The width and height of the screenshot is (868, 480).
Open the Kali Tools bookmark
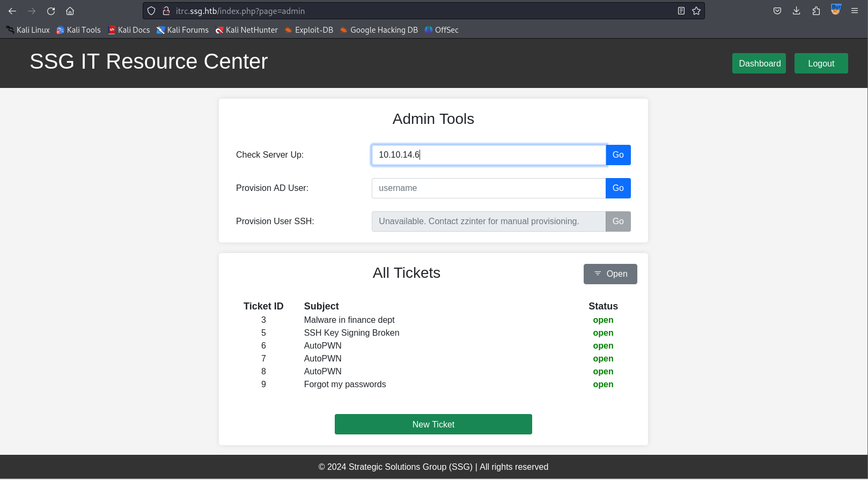pos(78,30)
